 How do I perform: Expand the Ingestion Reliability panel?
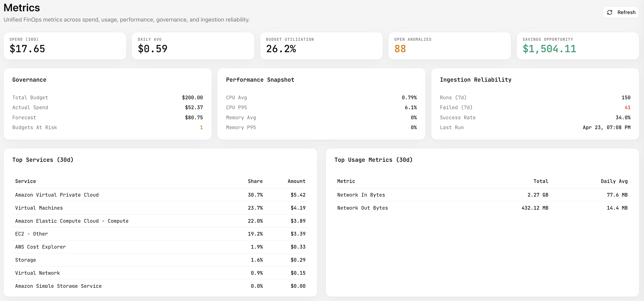point(476,80)
